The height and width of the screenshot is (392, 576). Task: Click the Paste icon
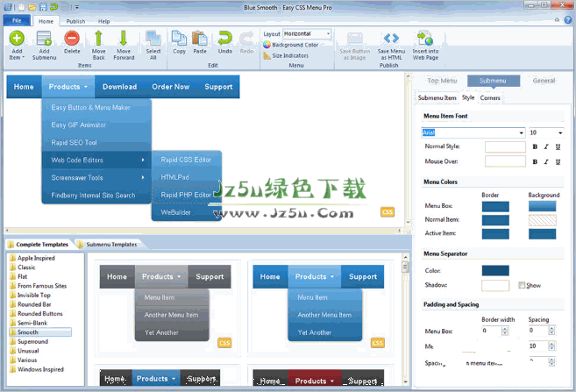tap(200, 39)
